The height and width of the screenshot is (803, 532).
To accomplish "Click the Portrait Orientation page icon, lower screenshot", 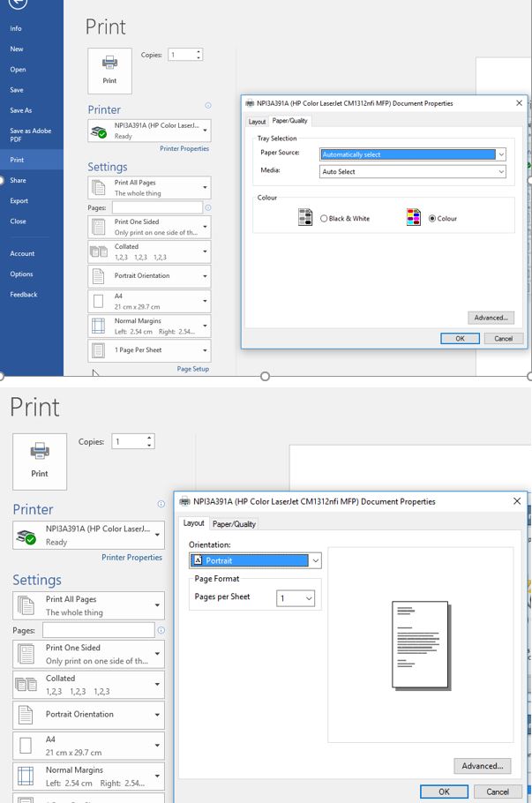I will (x=26, y=715).
